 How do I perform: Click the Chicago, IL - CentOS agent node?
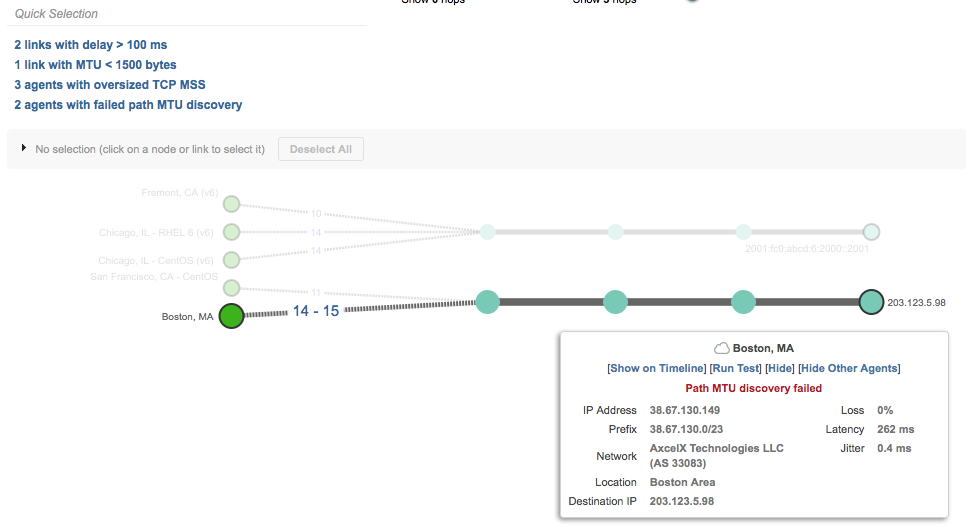pyautogui.click(x=231, y=260)
